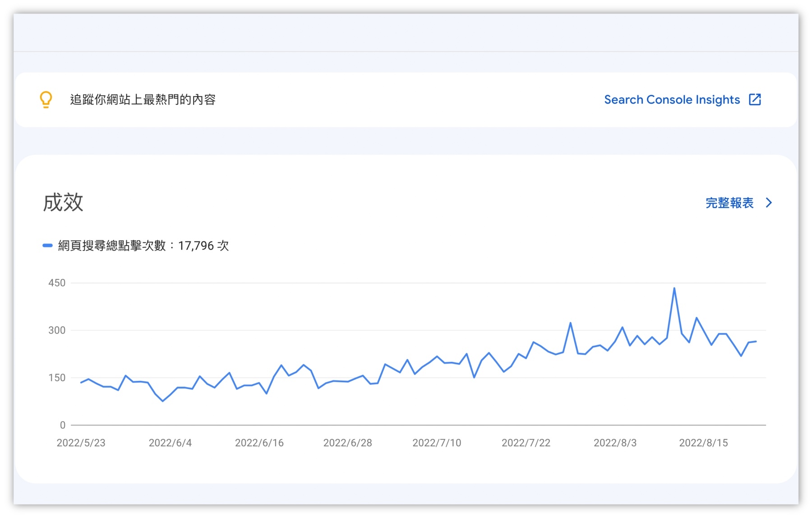The height and width of the screenshot is (518, 812).
Task: Open the 完整報表 full report link
Action: (x=729, y=203)
